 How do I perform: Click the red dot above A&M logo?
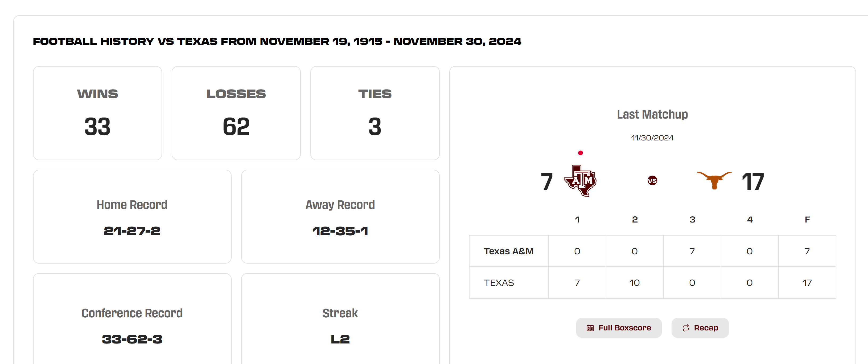click(580, 153)
